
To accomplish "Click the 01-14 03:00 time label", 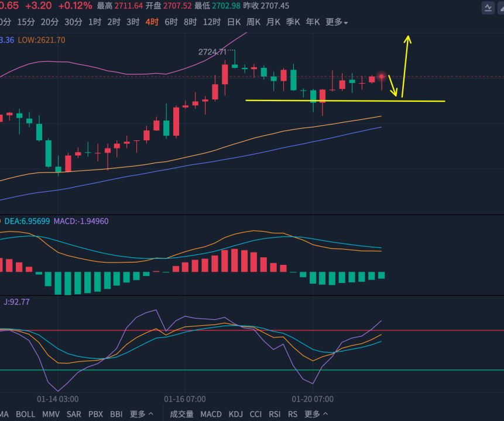I will [58, 399].
